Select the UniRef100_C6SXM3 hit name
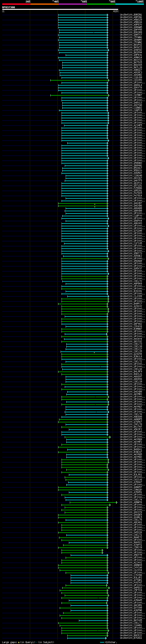 131,80
